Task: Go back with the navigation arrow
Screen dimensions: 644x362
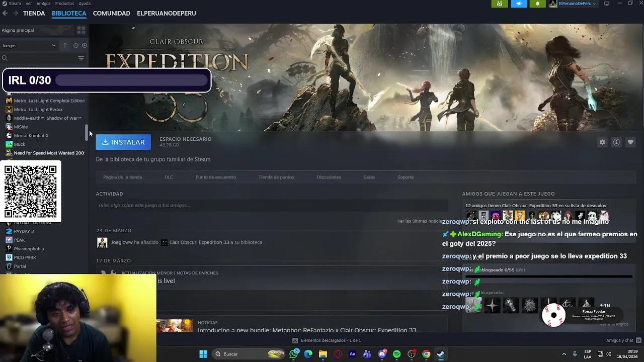Action: [5, 13]
